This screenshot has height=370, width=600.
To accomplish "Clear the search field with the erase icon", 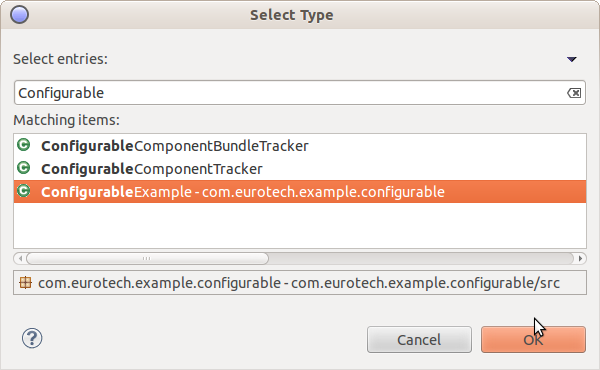I will point(574,93).
